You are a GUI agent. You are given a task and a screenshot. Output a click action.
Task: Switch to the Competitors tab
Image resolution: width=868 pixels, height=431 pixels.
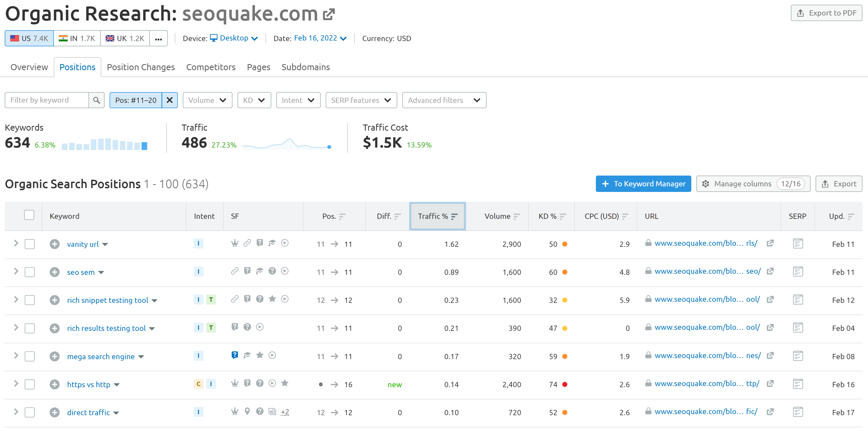(211, 67)
